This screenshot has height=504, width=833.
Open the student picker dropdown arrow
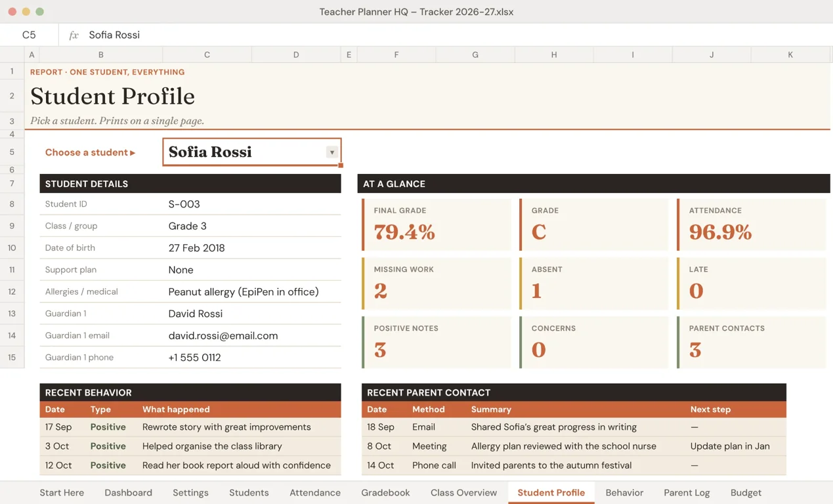332,152
